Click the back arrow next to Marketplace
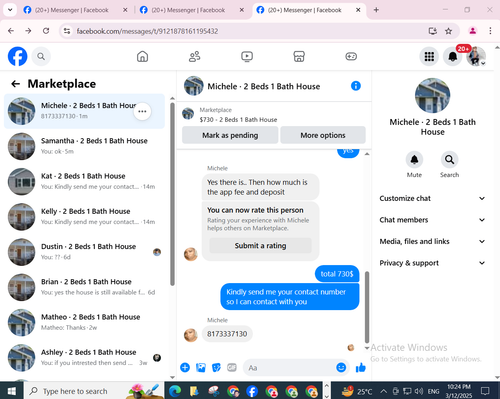 point(15,84)
